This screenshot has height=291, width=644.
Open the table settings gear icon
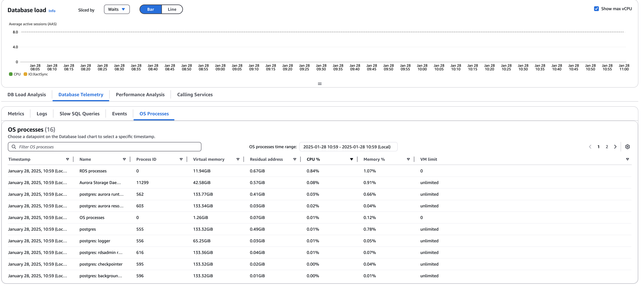pos(627,147)
